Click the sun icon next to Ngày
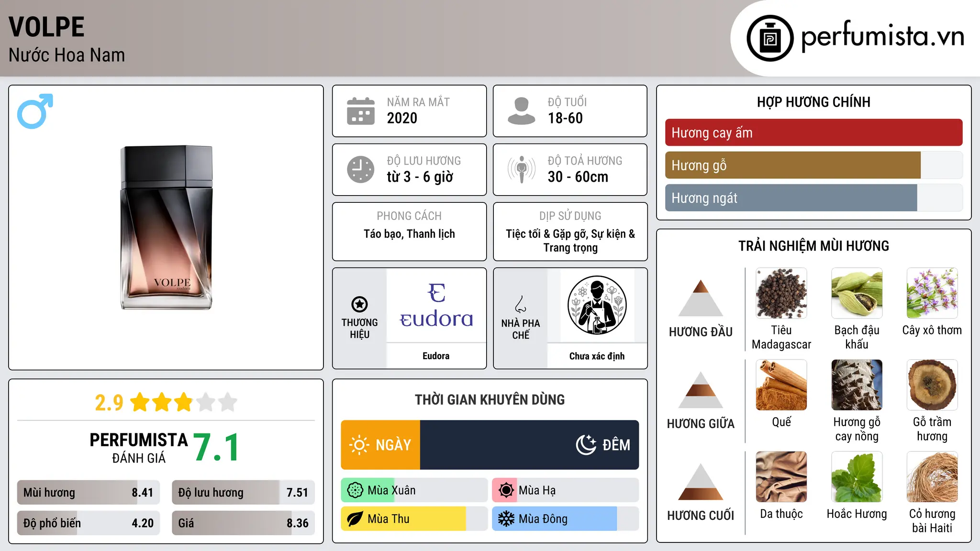980x551 pixels. [359, 445]
